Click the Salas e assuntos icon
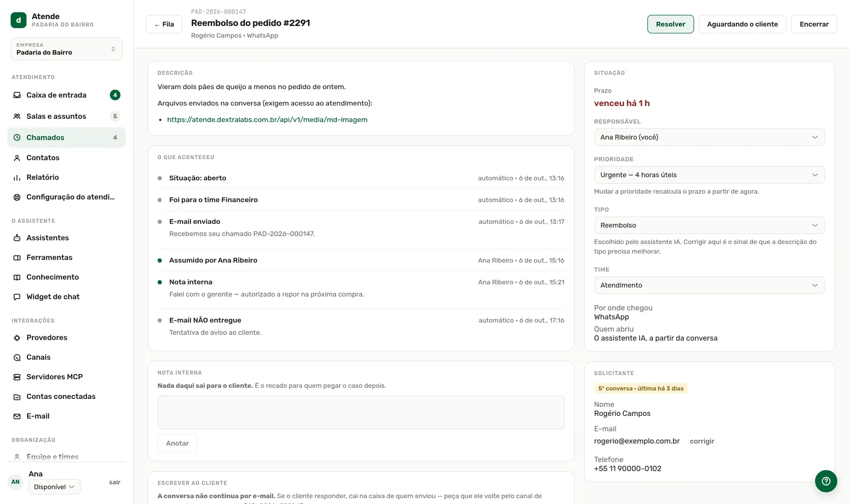The image size is (849, 504). pyautogui.click(x=17, y=116)
